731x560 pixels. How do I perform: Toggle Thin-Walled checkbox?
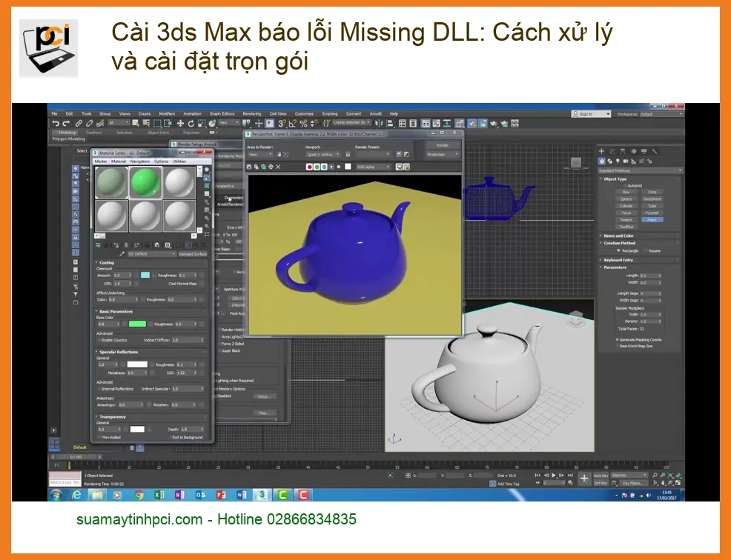(99, 437)
